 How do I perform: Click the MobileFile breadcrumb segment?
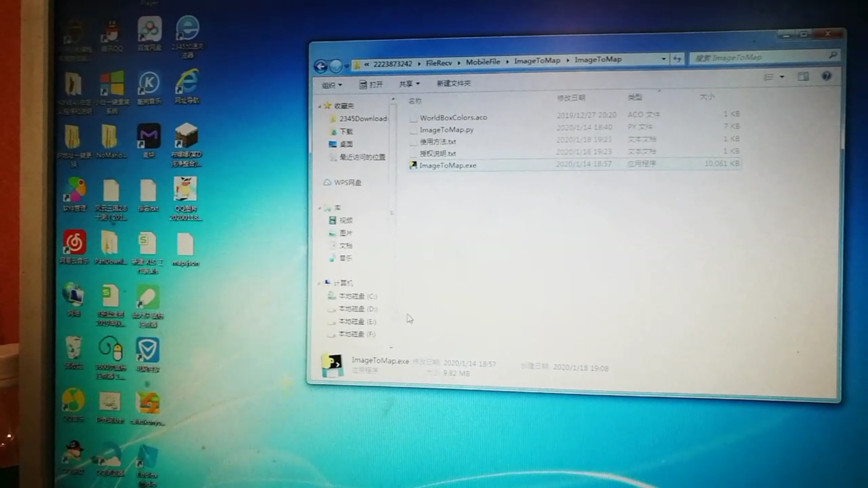point(483,62)
